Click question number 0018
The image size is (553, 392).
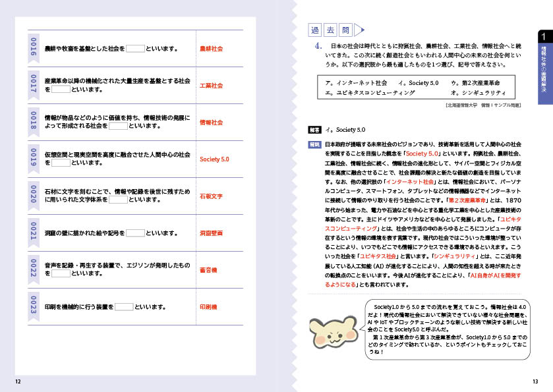pos(34,121)
